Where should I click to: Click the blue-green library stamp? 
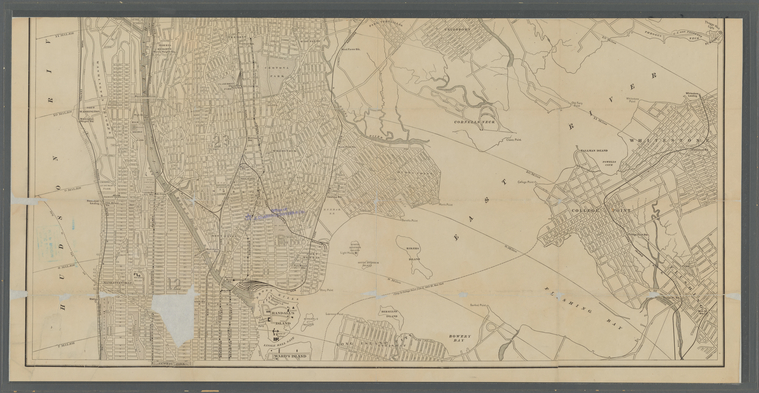point(50,242)
